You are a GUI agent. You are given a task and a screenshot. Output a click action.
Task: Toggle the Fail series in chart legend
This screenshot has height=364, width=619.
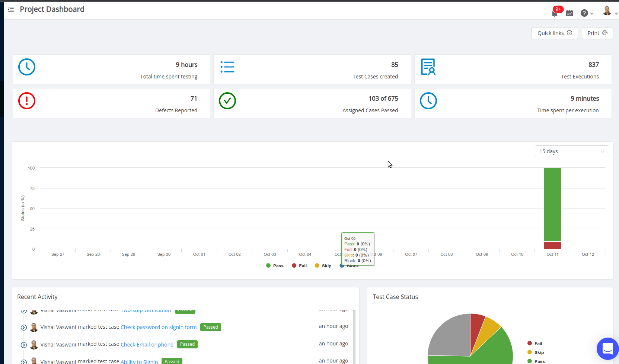pos(299,266)
